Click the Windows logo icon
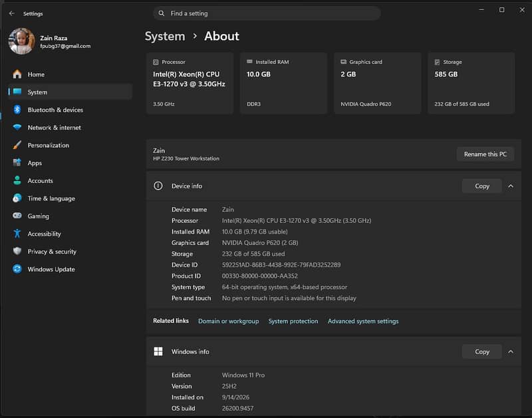The width and height of the screenshot is (532, 418). coord(158,351)
